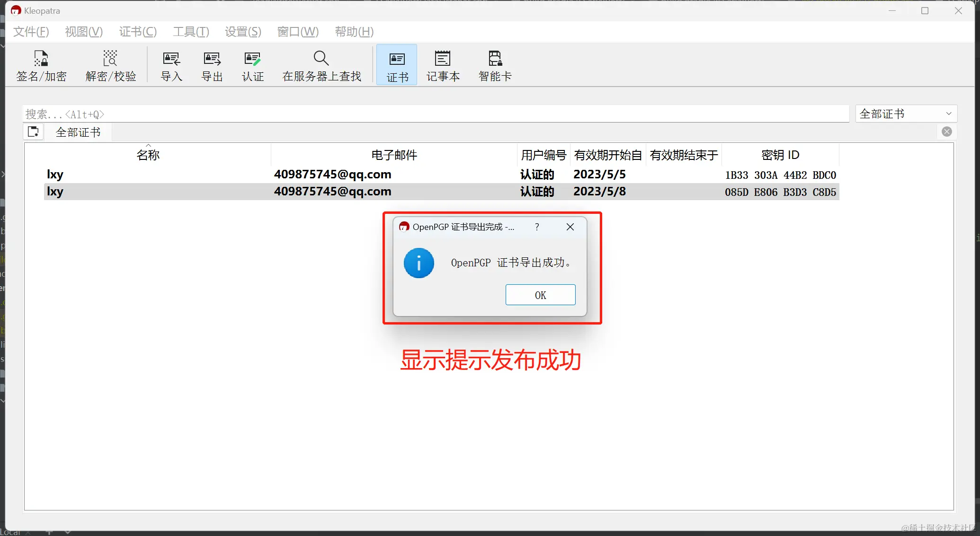This screenshot has height=536, width=980.
Task: Sort the list by the 名称 column header
Action: [x=148, y=155]
